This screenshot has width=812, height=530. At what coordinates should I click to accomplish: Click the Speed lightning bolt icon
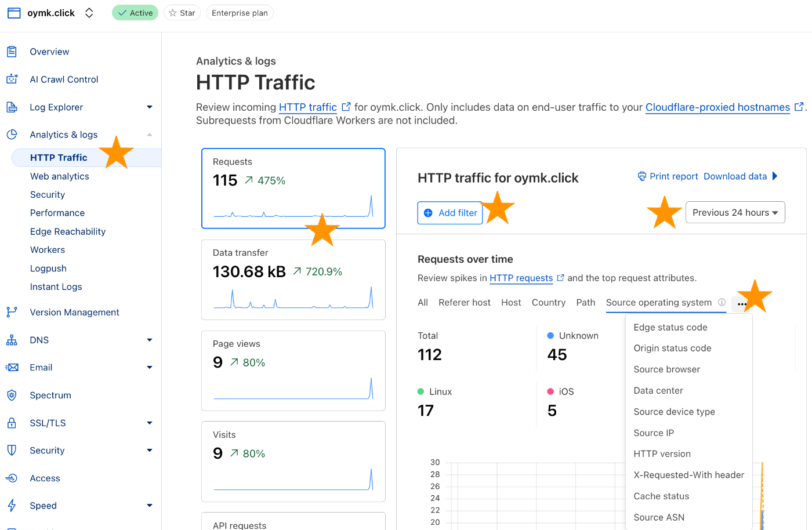click(x=12, y=506)
